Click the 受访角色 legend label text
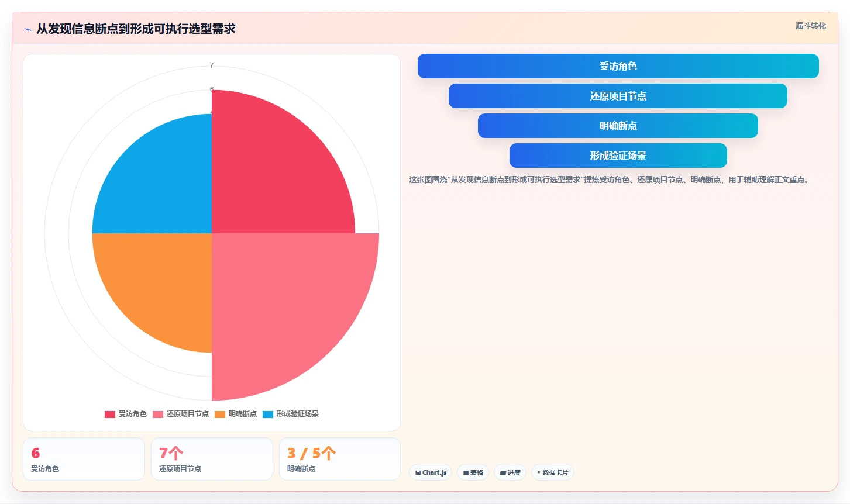 [x=133, y=414]
